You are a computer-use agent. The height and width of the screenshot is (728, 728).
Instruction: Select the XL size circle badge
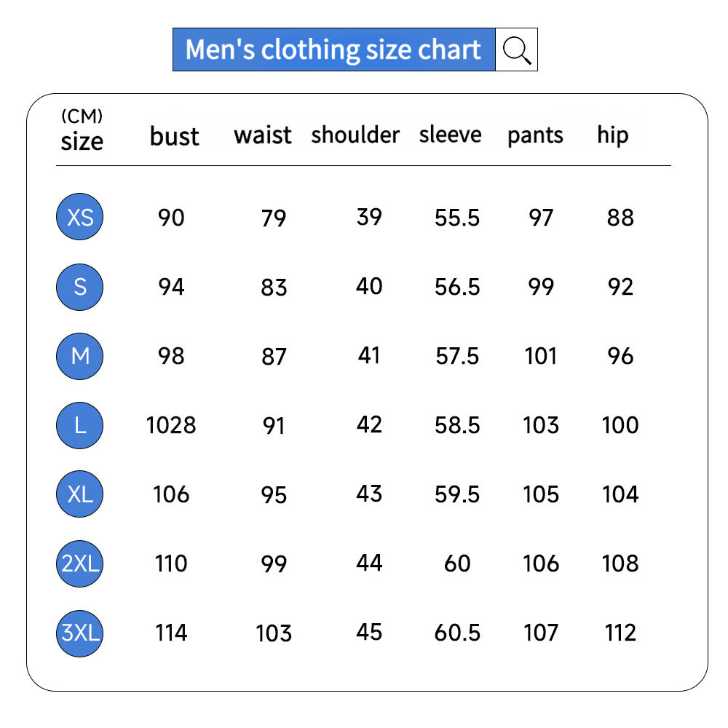[79, 494]
